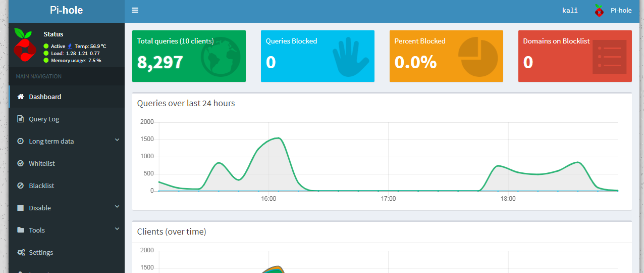
Task: Click the green Load status dot
Action: (x=46, y=53)
